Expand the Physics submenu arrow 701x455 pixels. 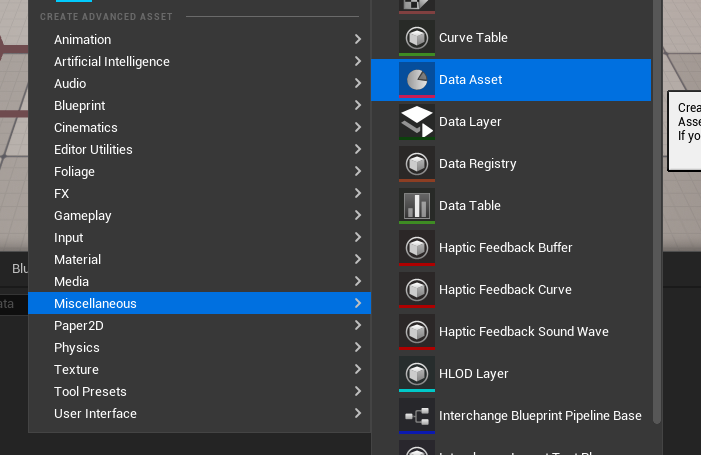click(x=358, y=348)
